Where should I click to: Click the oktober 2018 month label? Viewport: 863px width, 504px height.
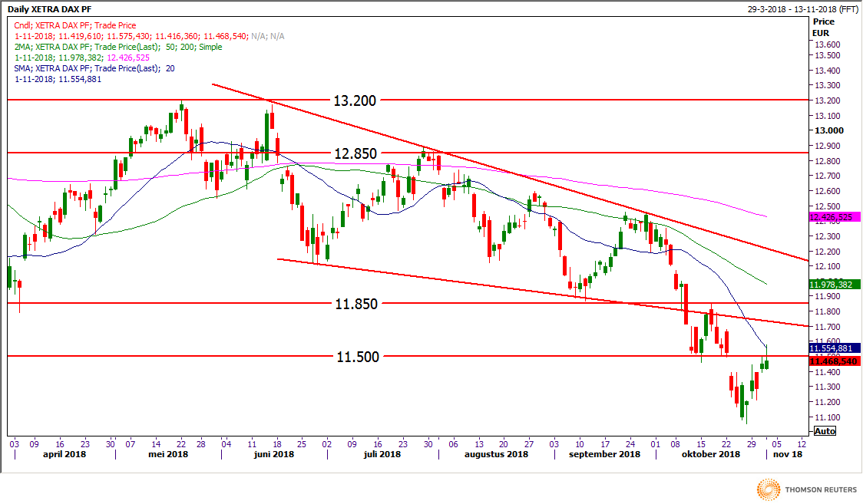(x=710, y=454)
